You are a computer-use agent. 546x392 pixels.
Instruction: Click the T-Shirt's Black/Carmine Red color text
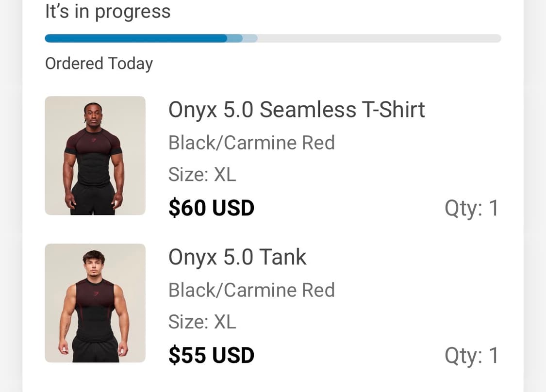pos(251,143)
